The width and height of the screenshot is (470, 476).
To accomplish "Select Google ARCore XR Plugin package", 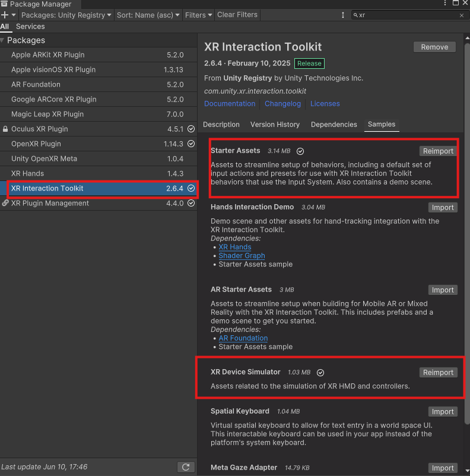I will [x=99, y=99].
